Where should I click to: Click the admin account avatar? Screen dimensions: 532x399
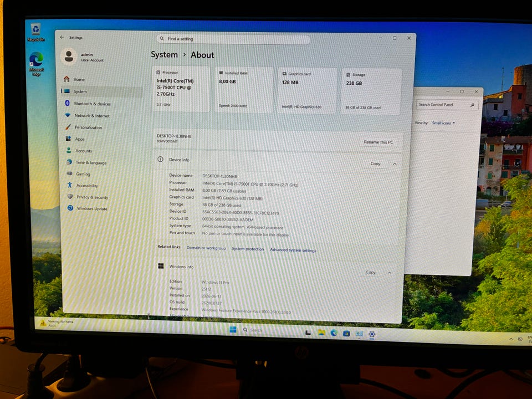point(69,57)
